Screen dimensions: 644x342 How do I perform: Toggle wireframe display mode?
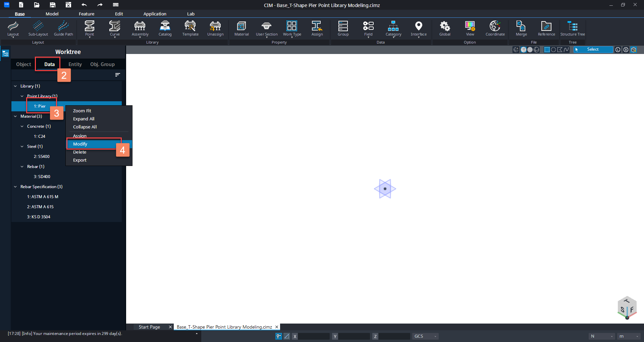536,50
